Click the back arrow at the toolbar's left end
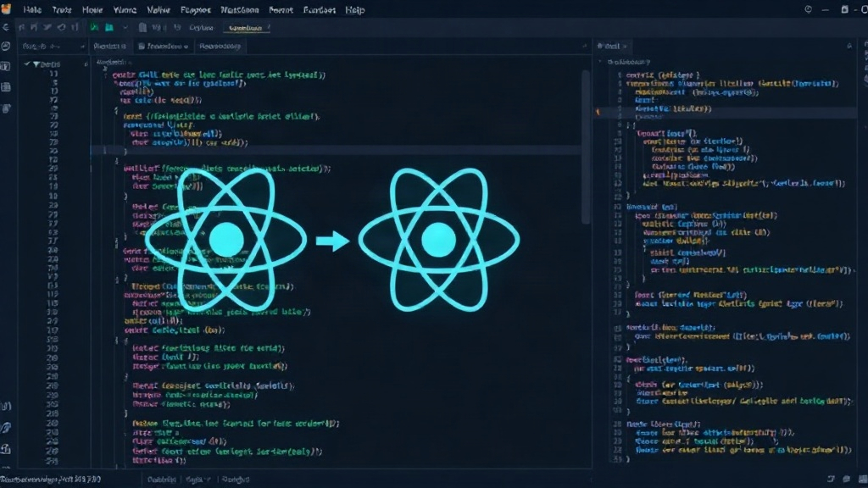The width and height of the screenshot is (868, 488). (x=6, y=27)
